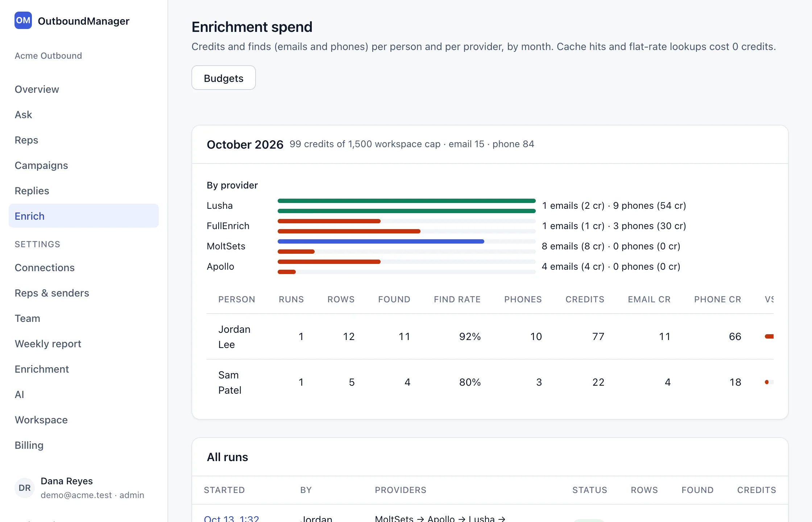Click the STARTED column header
The height and width of the screenshot is (522, 812).
coord(224,490)
